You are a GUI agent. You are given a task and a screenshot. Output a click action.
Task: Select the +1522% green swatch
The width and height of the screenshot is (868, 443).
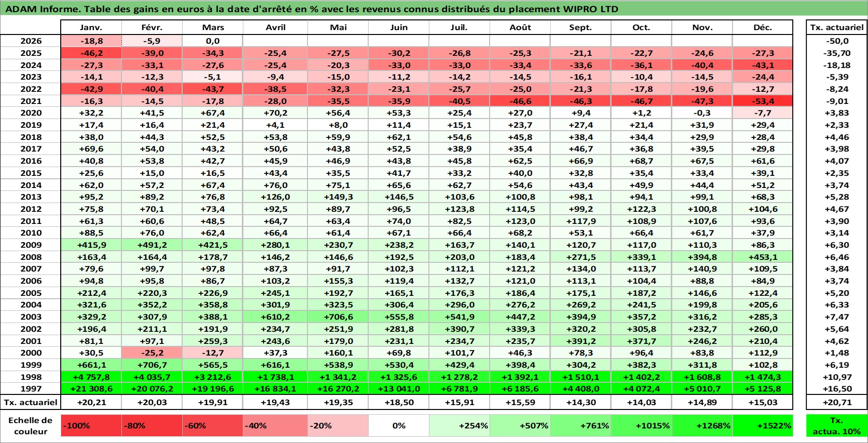tap(763, 426)
